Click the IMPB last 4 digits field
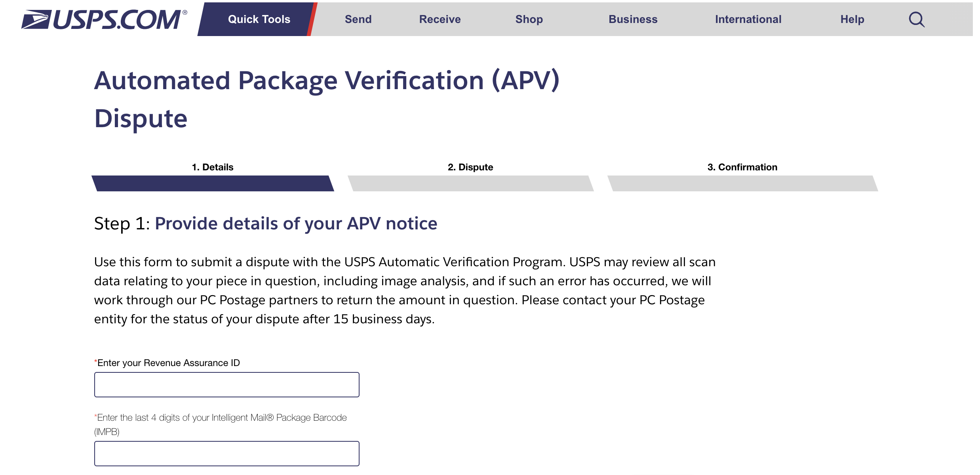The height and width of the screenshot is (475, 980). tap(226, 453)
